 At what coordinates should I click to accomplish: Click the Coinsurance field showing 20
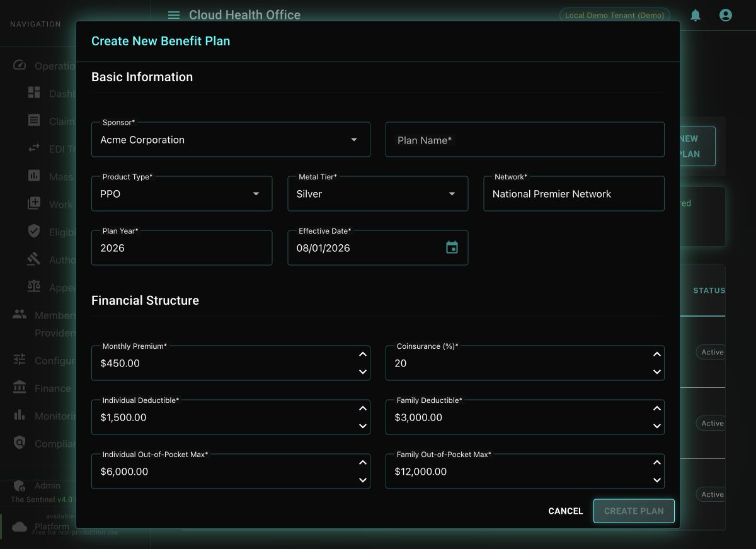click(525, 363)
